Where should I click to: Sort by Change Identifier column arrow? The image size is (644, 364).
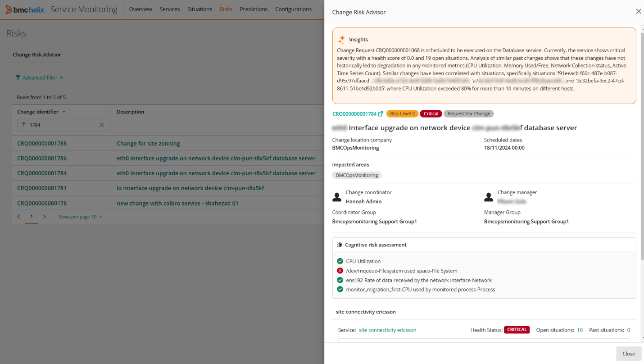tap(64, 112)
